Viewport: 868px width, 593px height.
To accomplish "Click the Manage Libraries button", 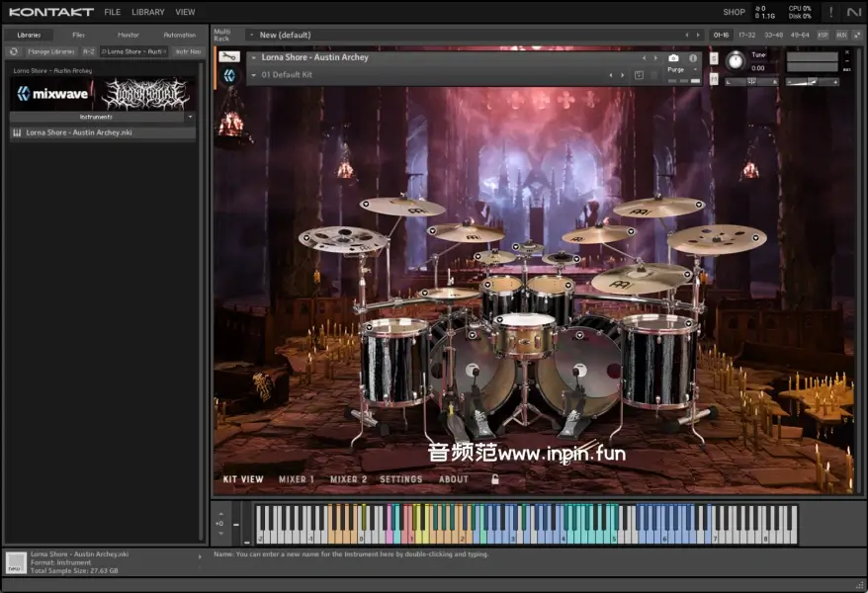I will (x=51, y=51).
